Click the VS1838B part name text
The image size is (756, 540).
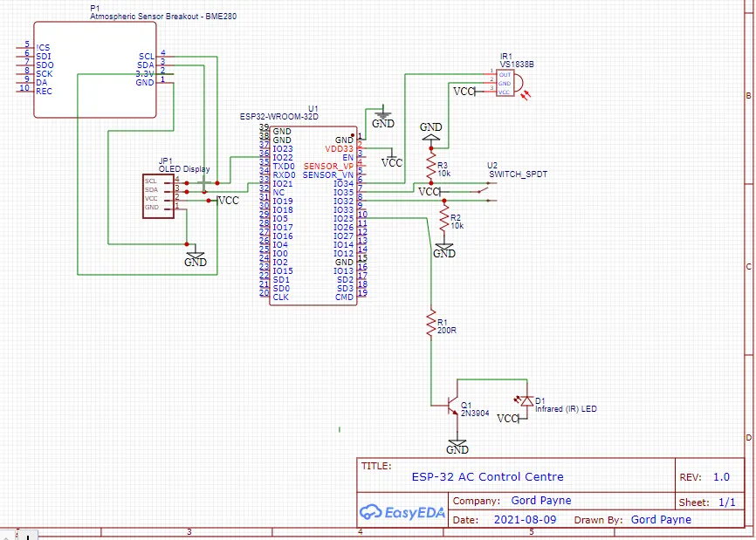pyautogui.click(x=517, y=64)
